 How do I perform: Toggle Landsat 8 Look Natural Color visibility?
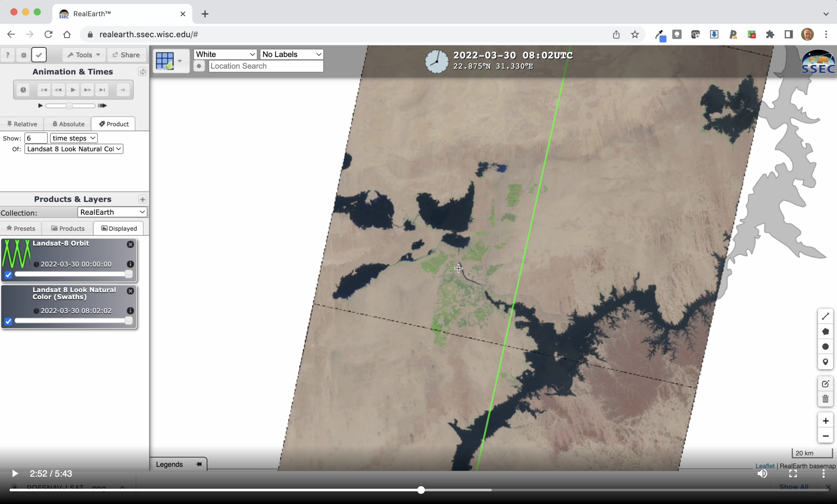9,321
